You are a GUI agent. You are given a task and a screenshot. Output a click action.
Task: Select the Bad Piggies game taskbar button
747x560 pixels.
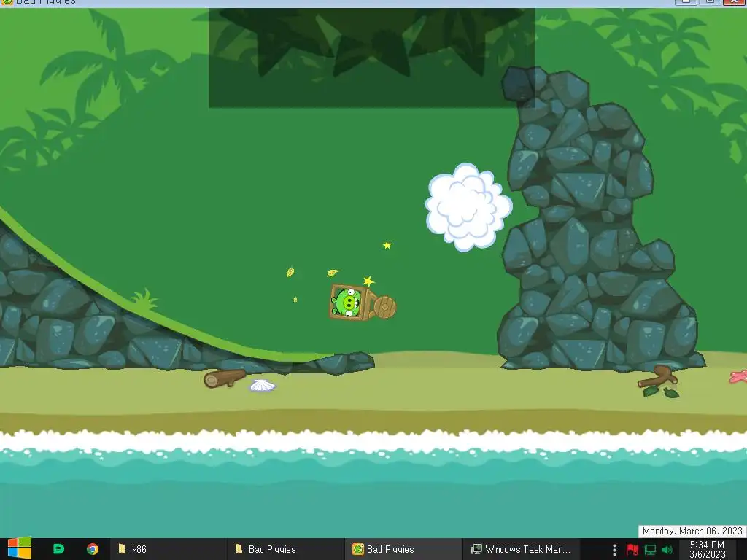[403, 549]
